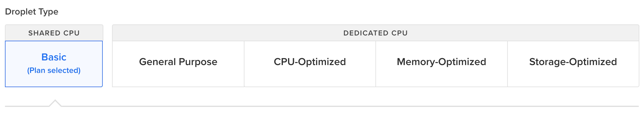
Task: Click the SHARED CPU header
Action: pyautogui.click(x=54, y=33)
